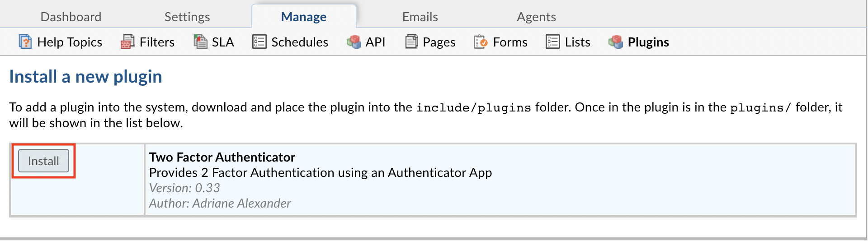
Task: Select the Manage tab
Action: 304,17
